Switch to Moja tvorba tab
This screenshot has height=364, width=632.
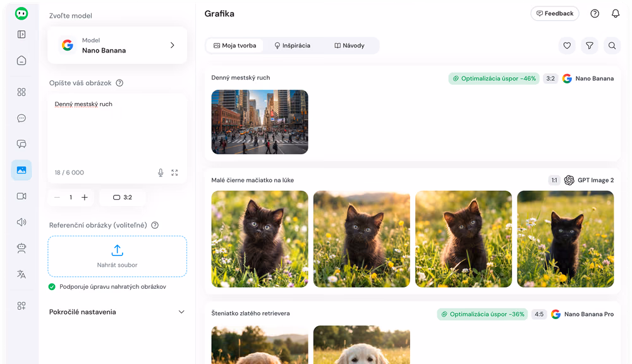[x=234, y=45]
